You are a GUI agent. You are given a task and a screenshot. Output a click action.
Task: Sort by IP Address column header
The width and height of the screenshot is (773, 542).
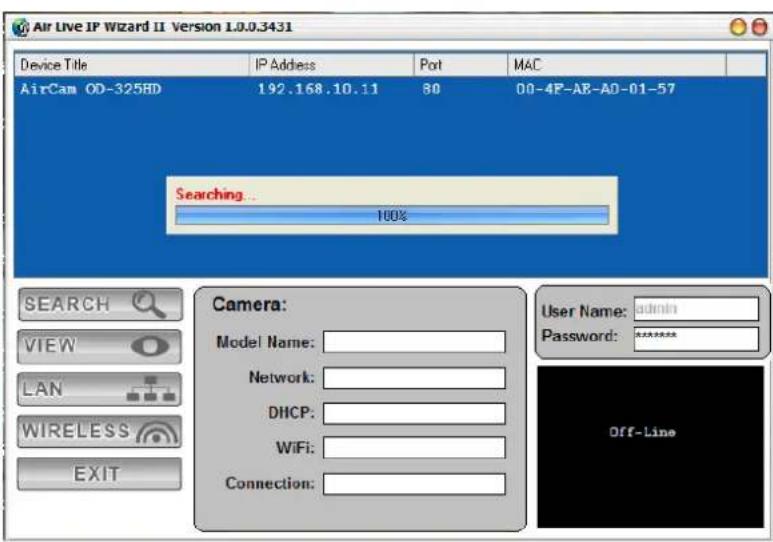332,65
